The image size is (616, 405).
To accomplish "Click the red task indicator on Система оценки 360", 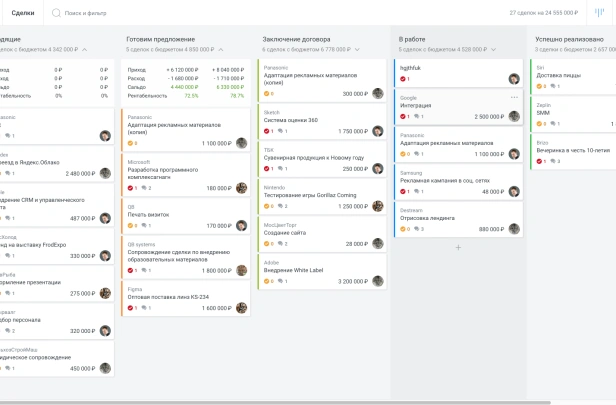I will (x=266, y=131).
